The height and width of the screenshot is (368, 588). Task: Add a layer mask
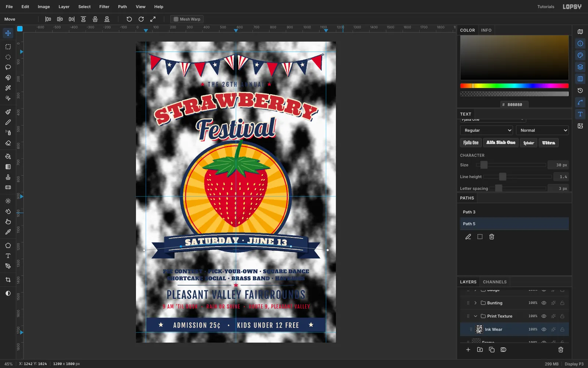(x=503, y=350)
